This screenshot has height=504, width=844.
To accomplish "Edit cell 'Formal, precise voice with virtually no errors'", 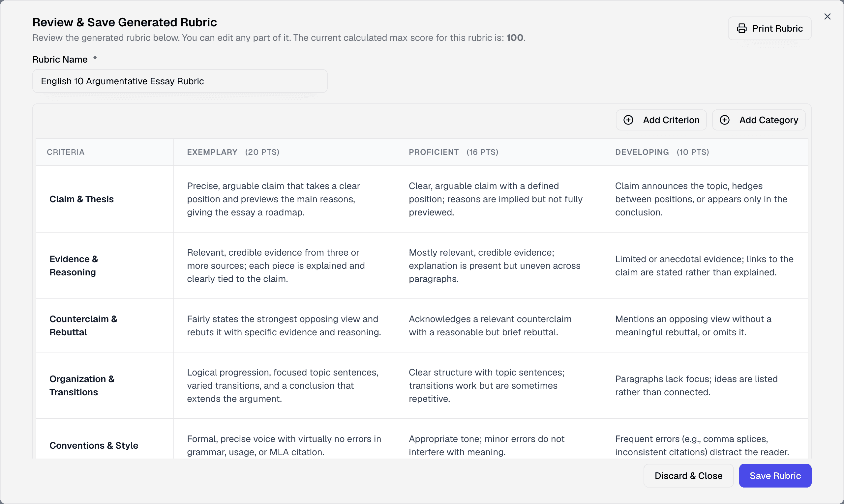I will coord(284,445).
